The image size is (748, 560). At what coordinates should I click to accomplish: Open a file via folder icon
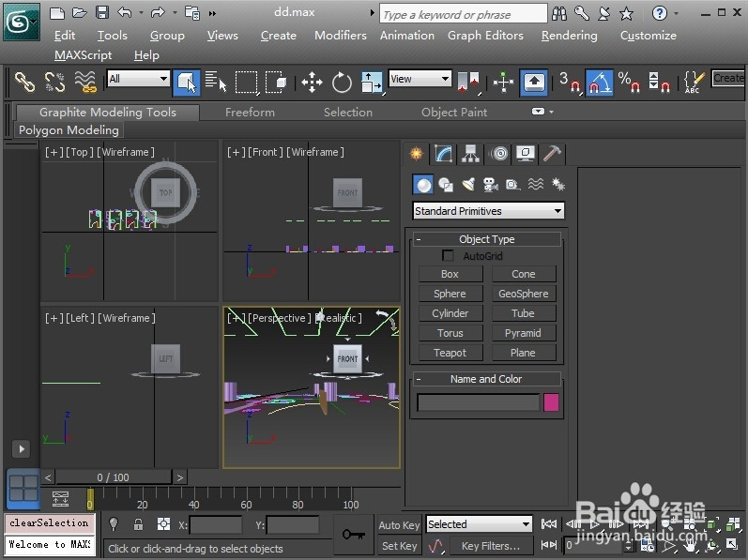click(x=79, y=13)
